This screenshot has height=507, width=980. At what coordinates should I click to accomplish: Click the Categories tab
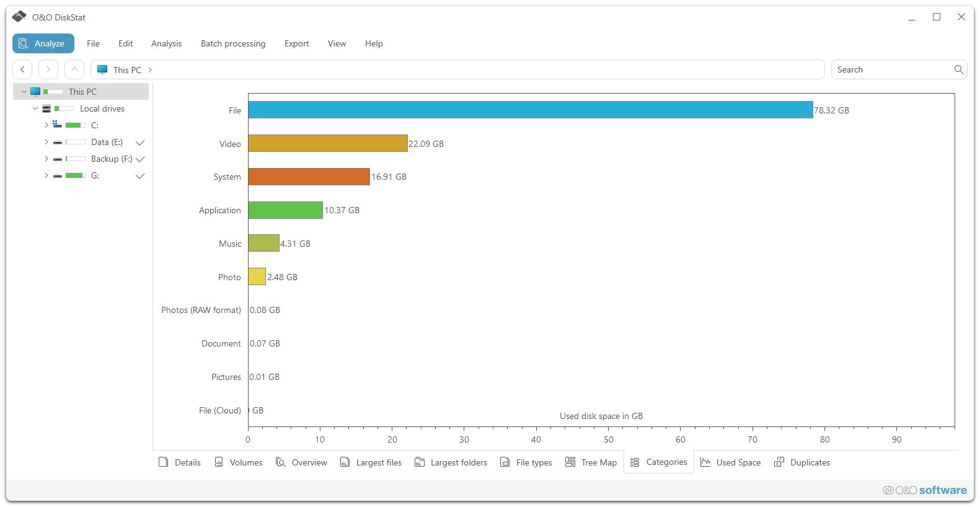pos(659,462)
